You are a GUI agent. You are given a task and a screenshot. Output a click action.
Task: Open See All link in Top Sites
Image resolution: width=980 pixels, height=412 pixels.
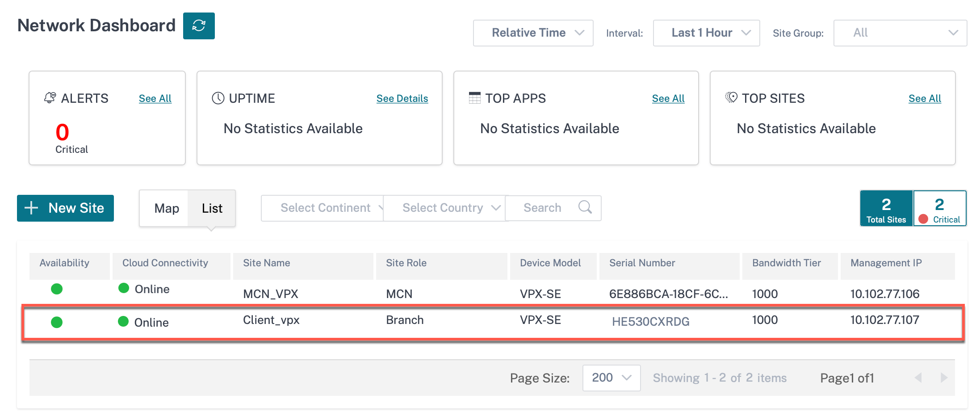pos(925,98)
